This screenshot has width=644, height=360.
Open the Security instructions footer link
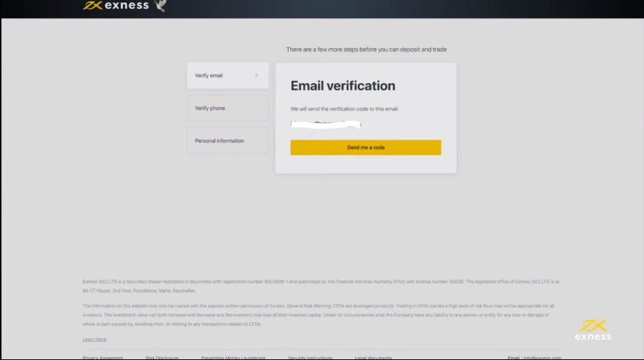pos(309,358)
